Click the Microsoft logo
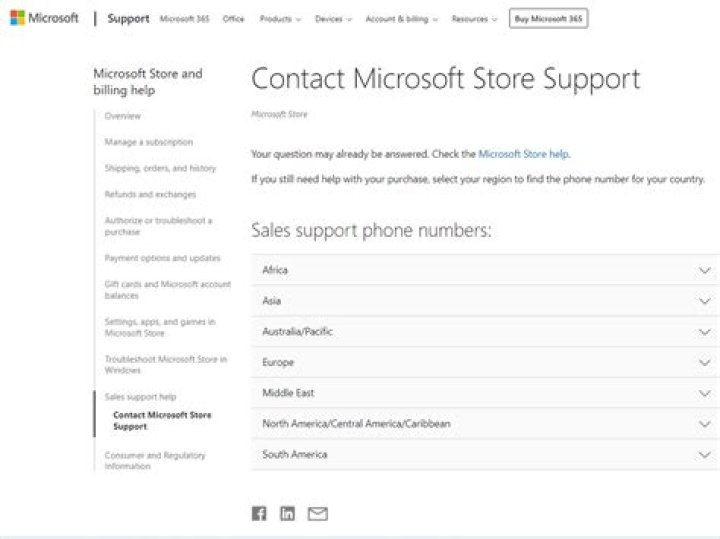 [x=44, y=18]
